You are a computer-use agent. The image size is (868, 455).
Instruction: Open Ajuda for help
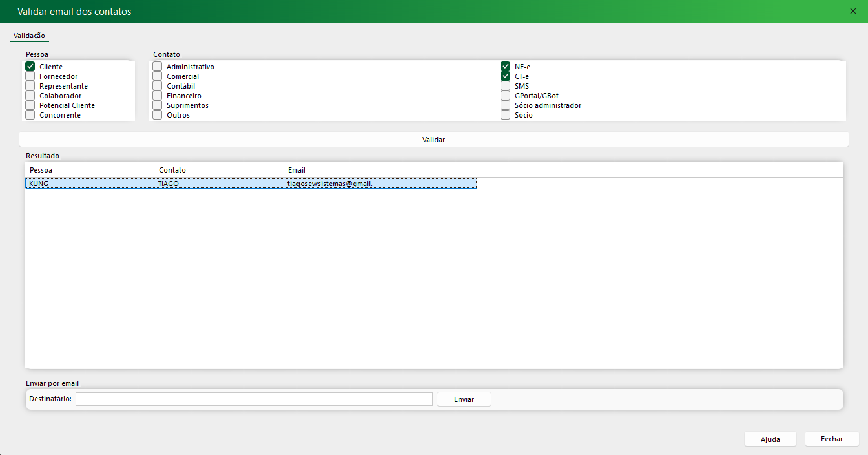pos(770,439)
